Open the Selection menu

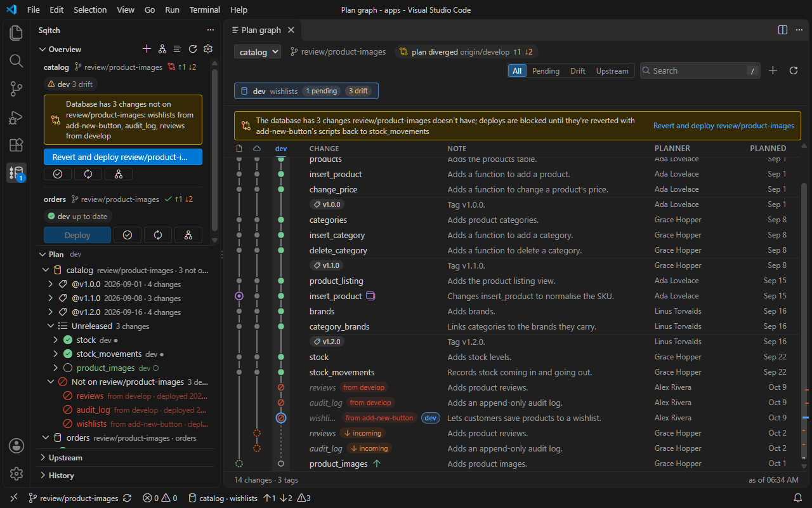[x=90, y=10]
